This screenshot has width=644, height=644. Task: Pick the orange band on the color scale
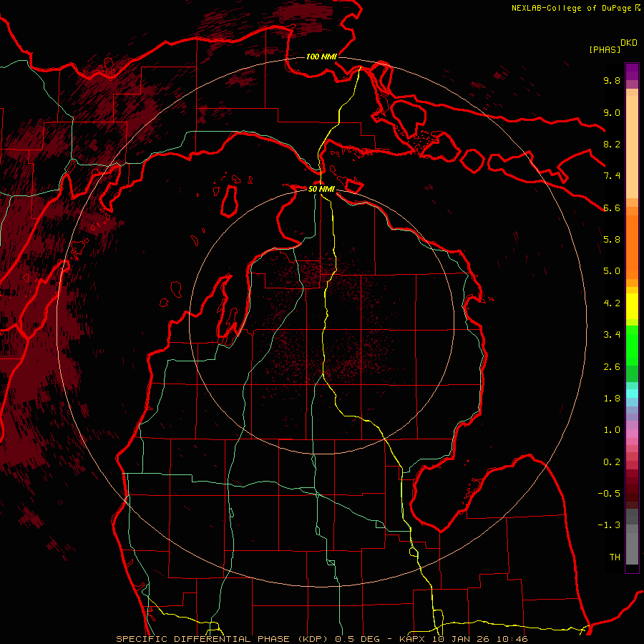point(632,248)
